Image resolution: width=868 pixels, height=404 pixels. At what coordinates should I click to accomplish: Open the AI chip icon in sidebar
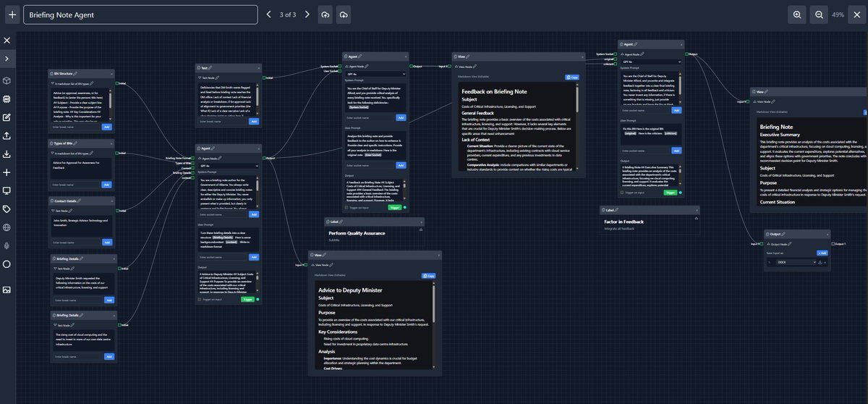point(7,98)
